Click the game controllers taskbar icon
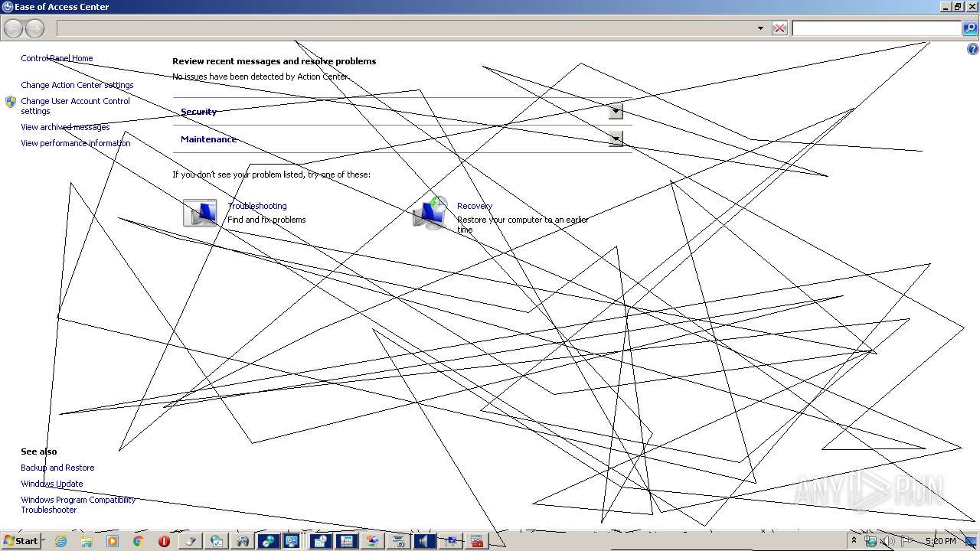 (x=243, y=541)
